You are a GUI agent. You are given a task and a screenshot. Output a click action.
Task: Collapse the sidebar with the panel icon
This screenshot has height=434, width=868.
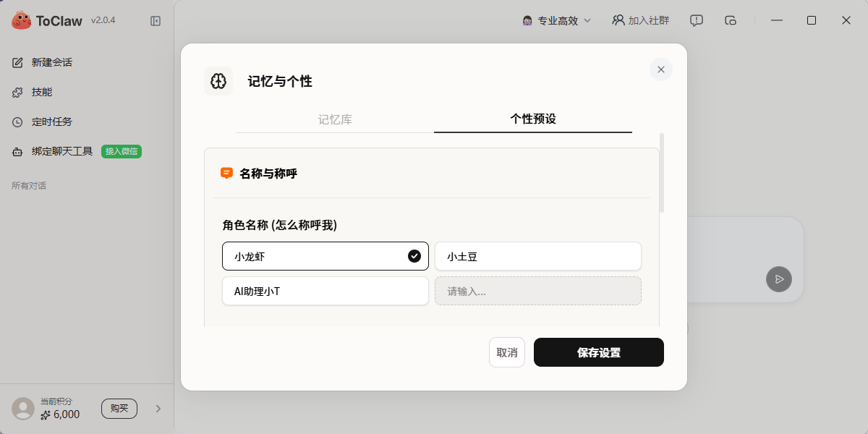coord(156,21)
